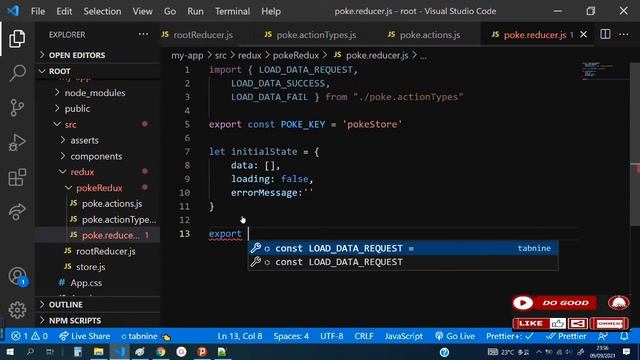Click the taskbar search icon
The image size is (640, 360).
click(x=30, y=352)
